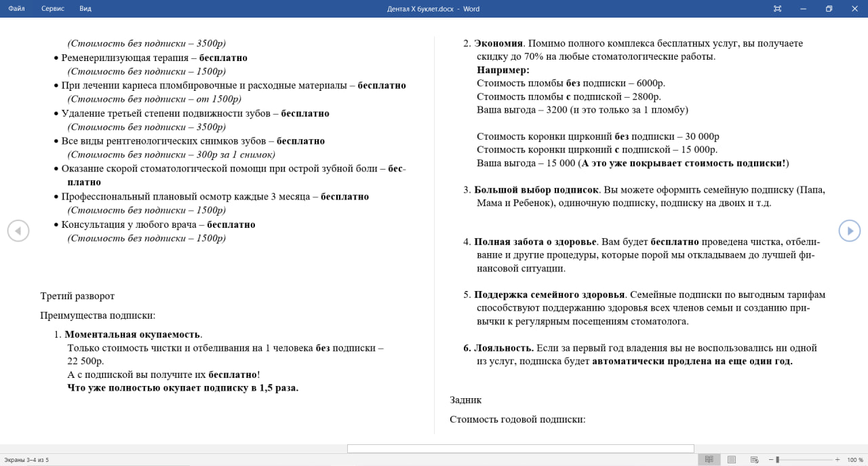
Task: Click the bold word Экономия
Action: pyautogui.click(x=498, y=43)
